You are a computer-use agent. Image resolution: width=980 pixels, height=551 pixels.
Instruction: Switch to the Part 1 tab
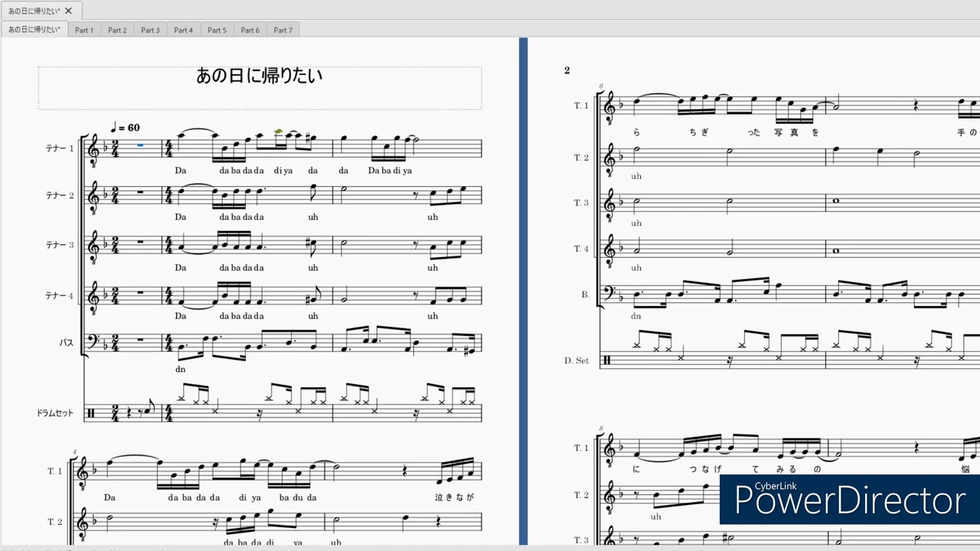coord(84,30)
